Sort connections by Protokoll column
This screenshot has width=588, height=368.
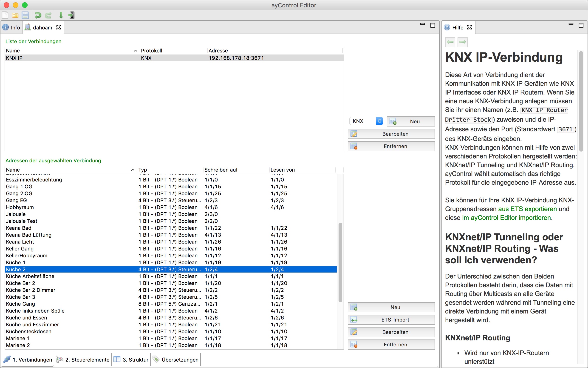[x=173, y=51]
